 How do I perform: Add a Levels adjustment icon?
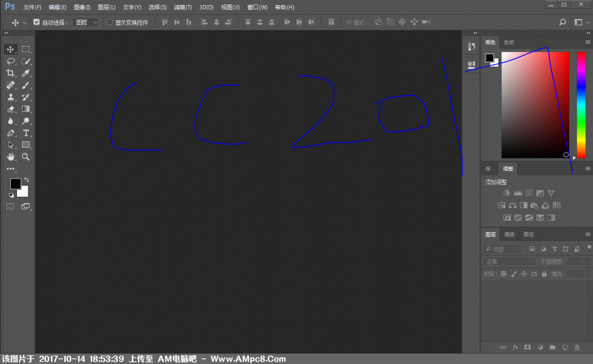[518, 193]
